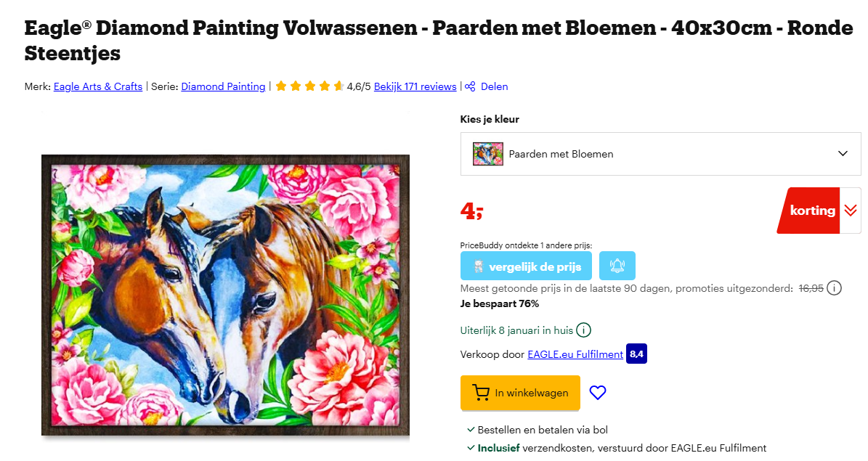Screen dimensions: 868x461
Task: Click the info icon next to 16,95
Action: point(835,287)
